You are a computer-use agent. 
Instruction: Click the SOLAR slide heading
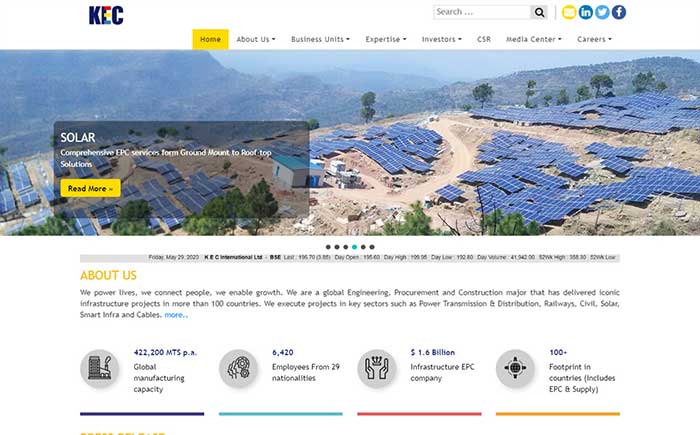coord(78,138)
